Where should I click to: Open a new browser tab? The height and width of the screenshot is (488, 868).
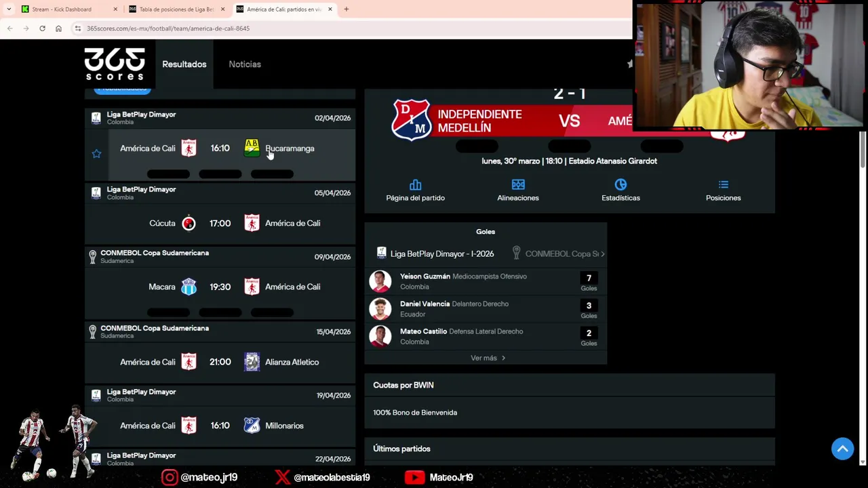pyautogui.click(x=346, y=9)
